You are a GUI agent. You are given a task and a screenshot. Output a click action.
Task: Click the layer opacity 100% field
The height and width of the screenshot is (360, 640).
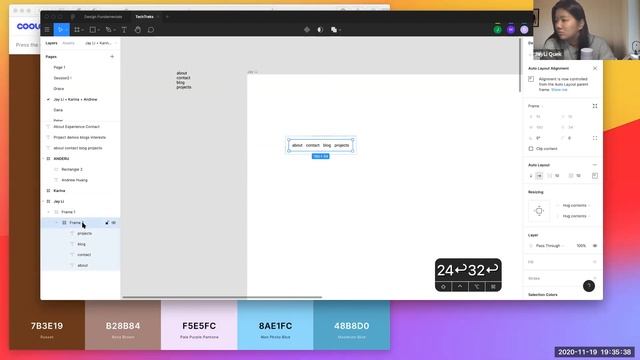point(581,246)
